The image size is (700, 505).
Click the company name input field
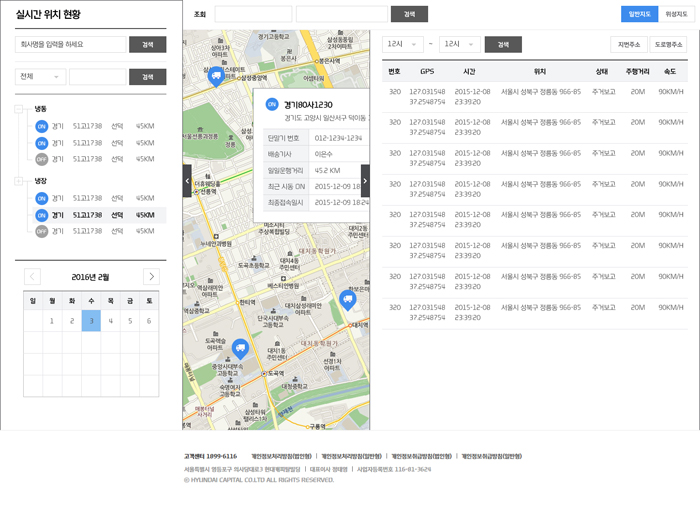pyautogui.click(x=70, y=44)
